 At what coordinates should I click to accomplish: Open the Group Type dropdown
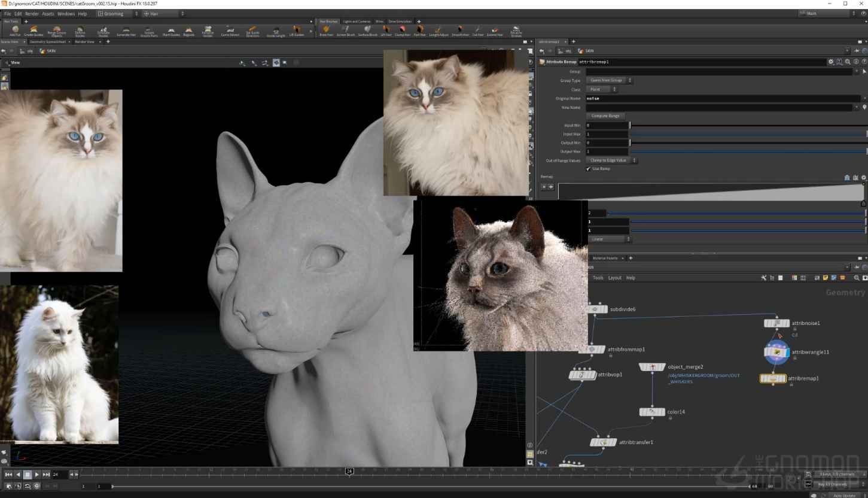pos(609,80)
